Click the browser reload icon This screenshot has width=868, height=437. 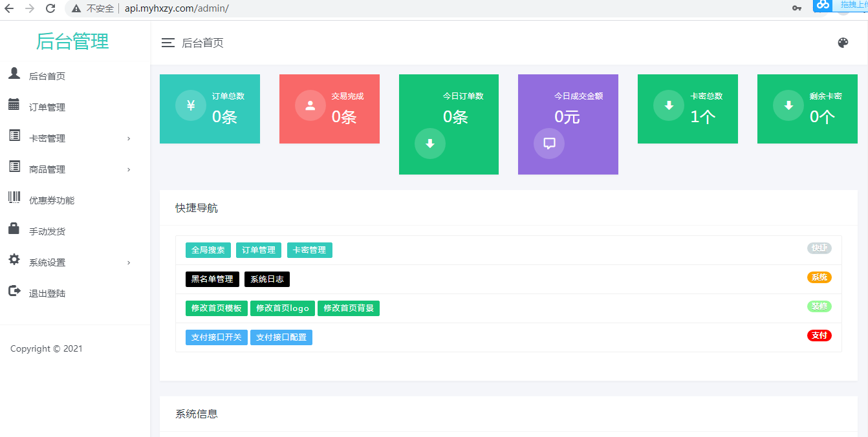coord(50,8)
